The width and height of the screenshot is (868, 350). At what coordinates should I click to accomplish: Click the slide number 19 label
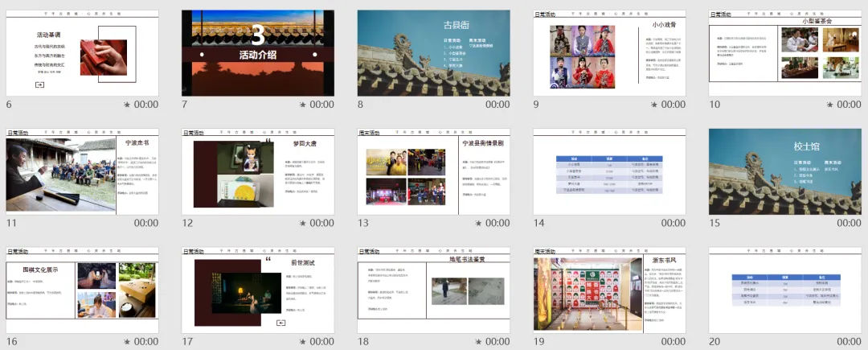tap(538, 342)
